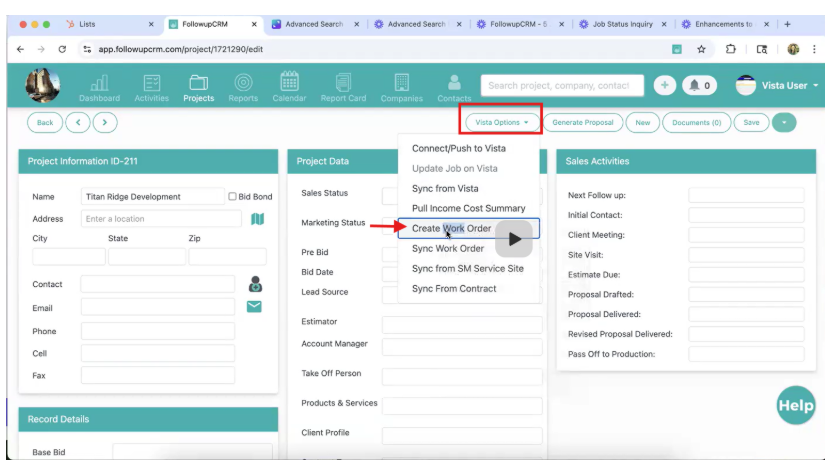Go to previous project arrow
836x469 pixels.
pos(78,123)
